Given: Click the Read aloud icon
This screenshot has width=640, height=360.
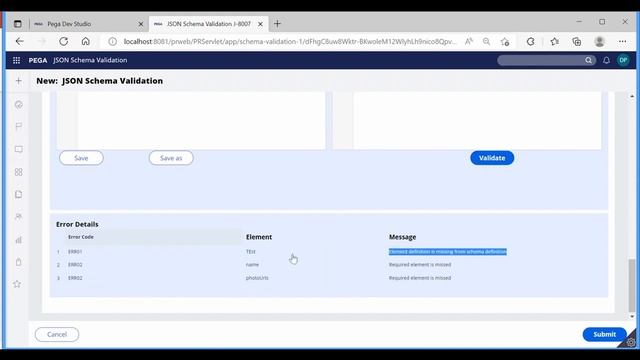Looking at the screenshot, I should [469, 41].
